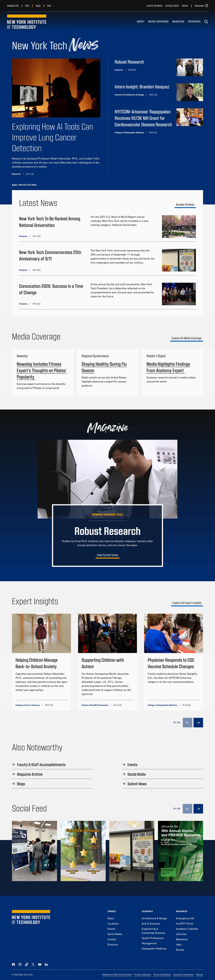The width and height of the screenshot is (215, 980).
Task: Open Exploring How AI Tools lung cancer headline
Action: [x=52, y=137]
